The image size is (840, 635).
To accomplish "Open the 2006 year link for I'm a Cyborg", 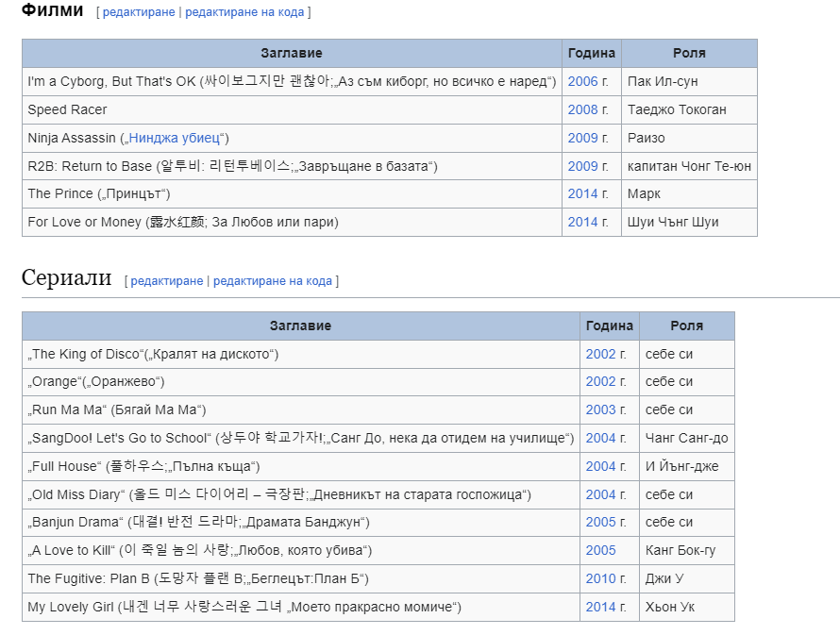I will [x=582, y=81].
